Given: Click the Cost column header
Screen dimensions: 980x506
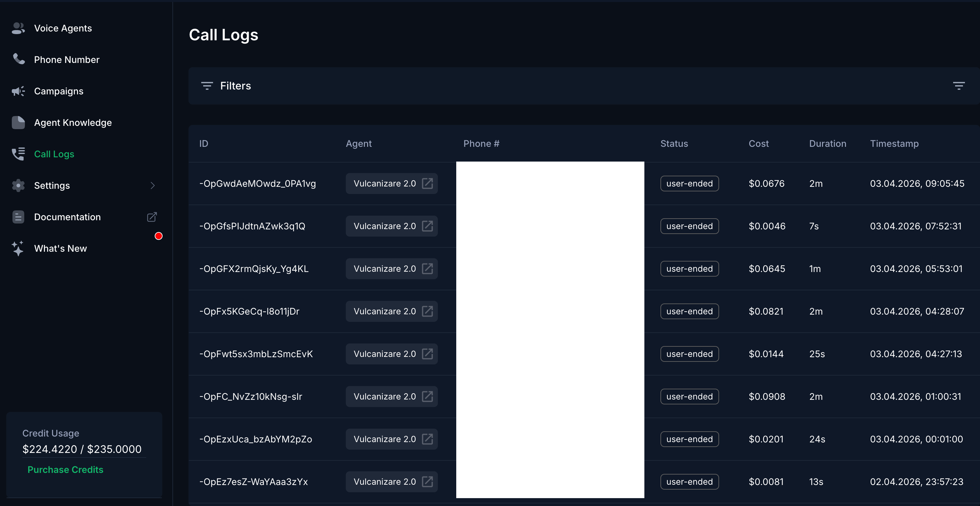Looking at the screenshot, I should click(x=758, y=144).
